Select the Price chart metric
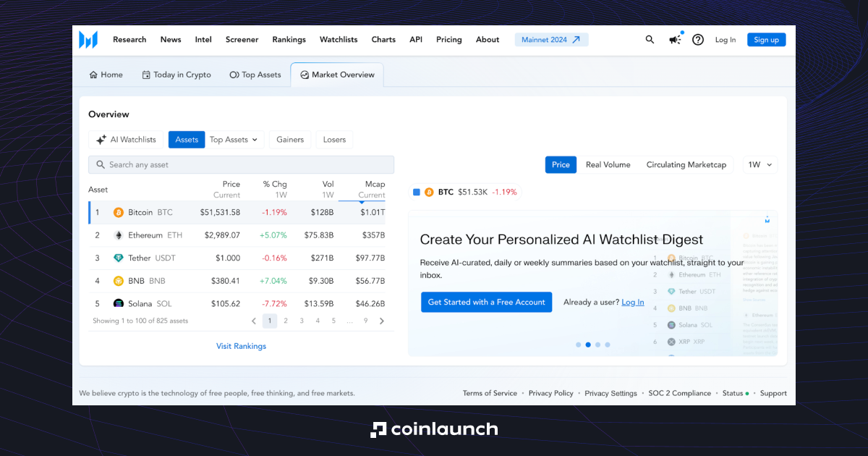Screen dimensions: 868x456 561,164
